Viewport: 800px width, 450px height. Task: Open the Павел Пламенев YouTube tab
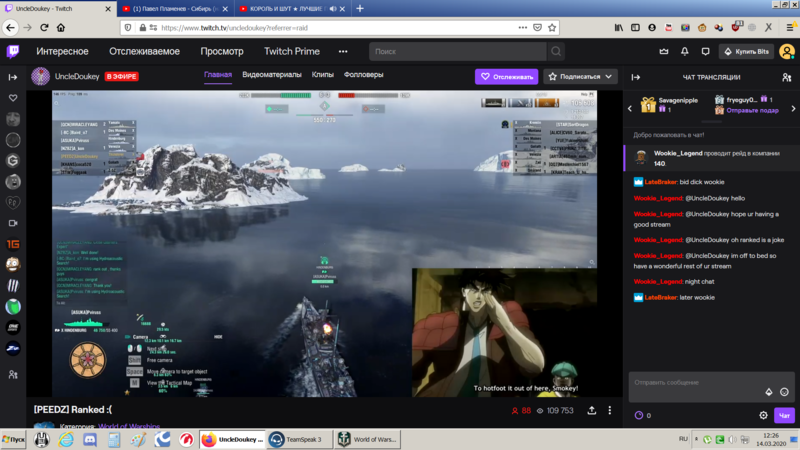coord(175,9)
